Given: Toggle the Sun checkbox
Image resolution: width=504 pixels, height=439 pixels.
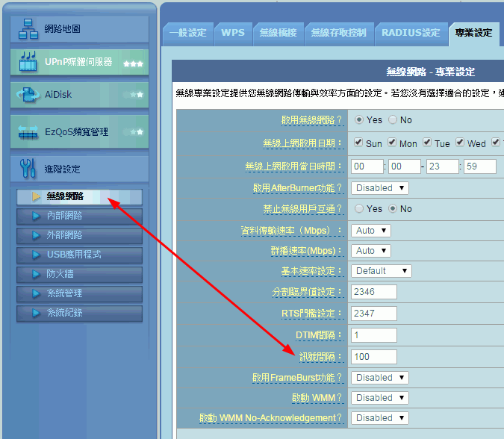Looking at the screenshot, I should (x=358, y=142).
